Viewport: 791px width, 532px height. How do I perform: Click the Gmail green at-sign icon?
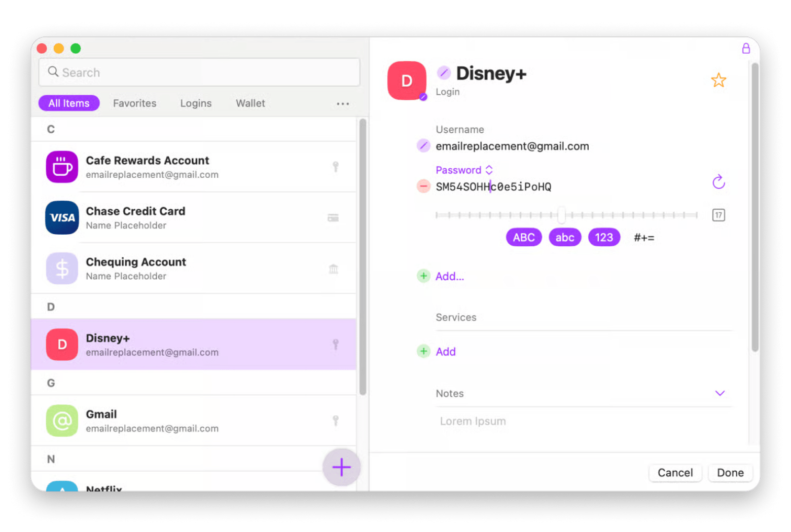[x=62, y=421]
